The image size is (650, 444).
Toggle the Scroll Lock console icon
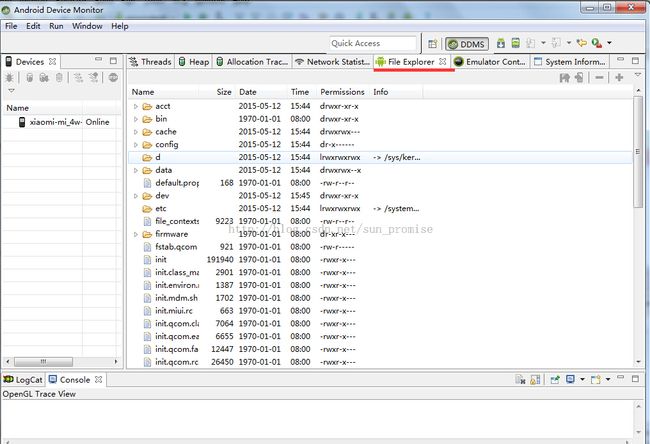coord(535,379)
